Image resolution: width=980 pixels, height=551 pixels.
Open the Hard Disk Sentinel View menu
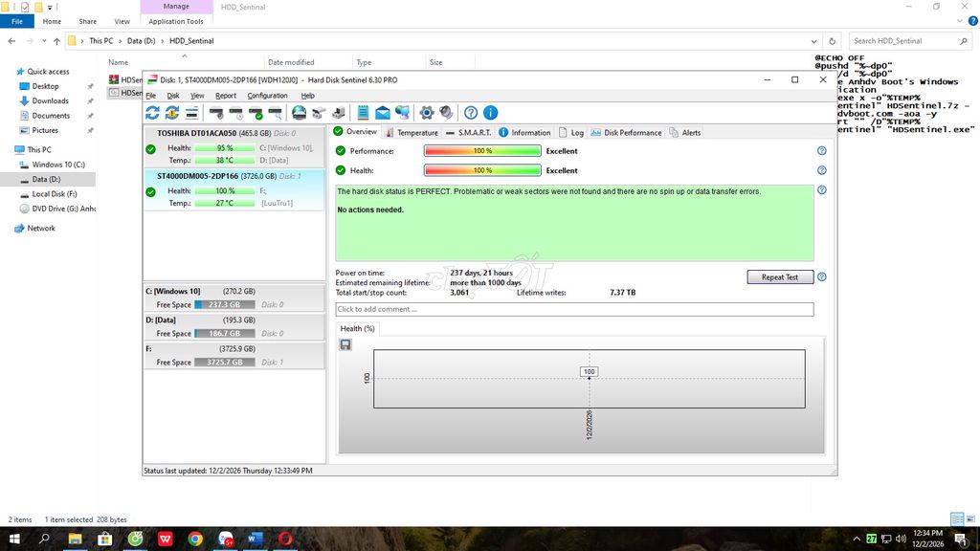[197, 96]
